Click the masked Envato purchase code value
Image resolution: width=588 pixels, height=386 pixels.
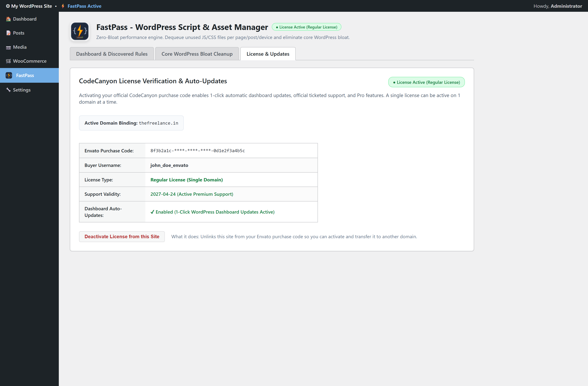point(197,151)
